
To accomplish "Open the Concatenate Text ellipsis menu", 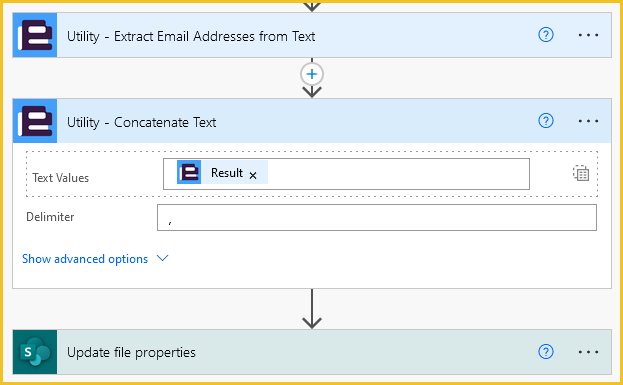I will point(588,121).
